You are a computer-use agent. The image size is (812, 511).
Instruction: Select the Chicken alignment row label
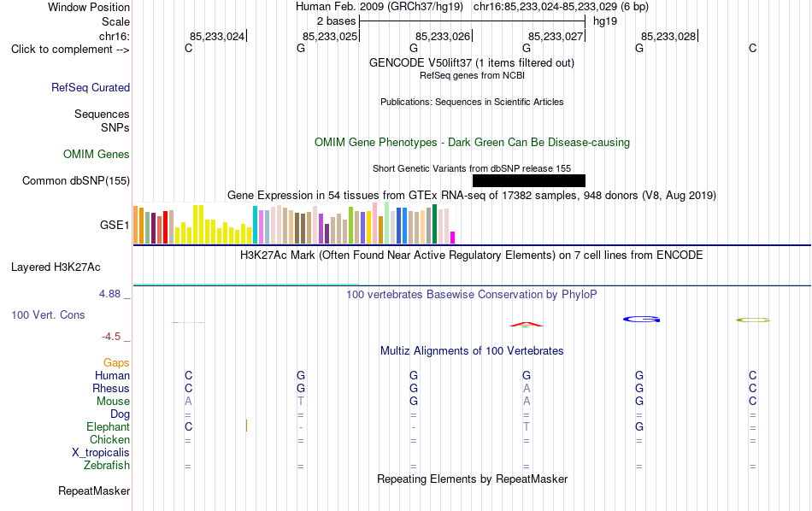[x=109, y=439]
